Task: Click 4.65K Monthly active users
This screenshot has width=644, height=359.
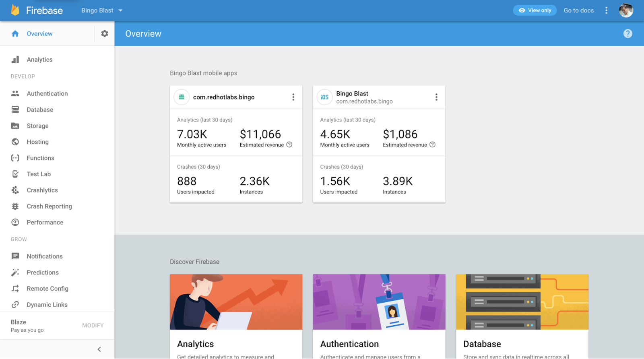Action: coord(335,134)
